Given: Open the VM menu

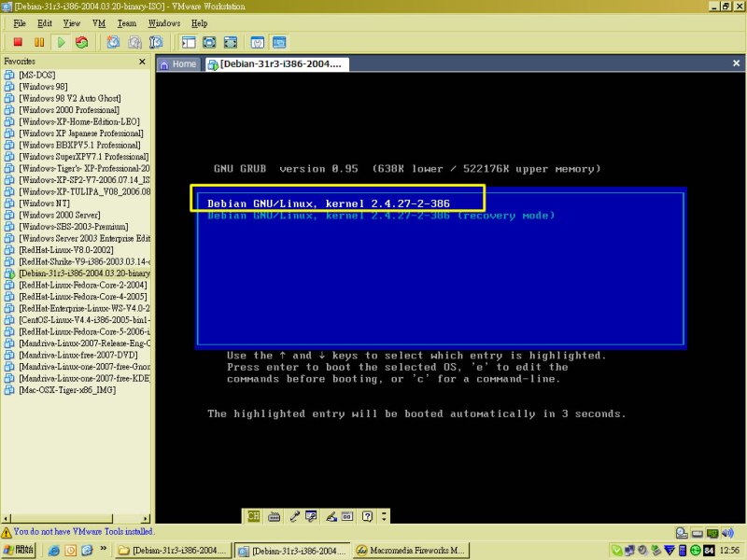Looking at the screenshot, I should (x=99, y=23).
